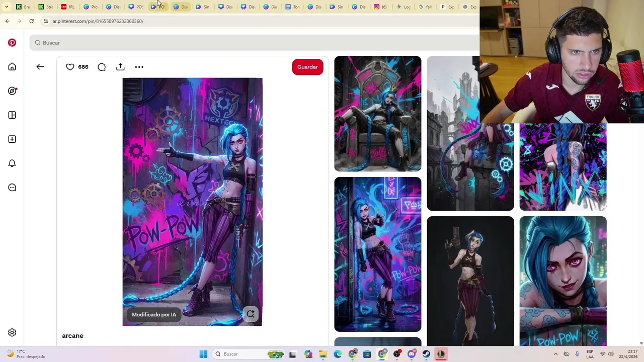The width and height of the screenshot is (644, 362).
Task: Open File Explorer from taskbar
Action: (x=323, y=354)
